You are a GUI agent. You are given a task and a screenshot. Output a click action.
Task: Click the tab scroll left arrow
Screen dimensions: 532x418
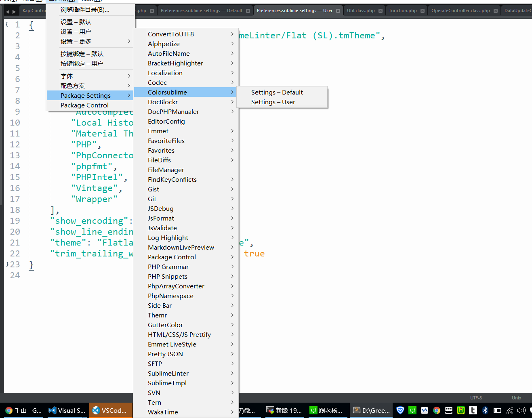(7, 12)
